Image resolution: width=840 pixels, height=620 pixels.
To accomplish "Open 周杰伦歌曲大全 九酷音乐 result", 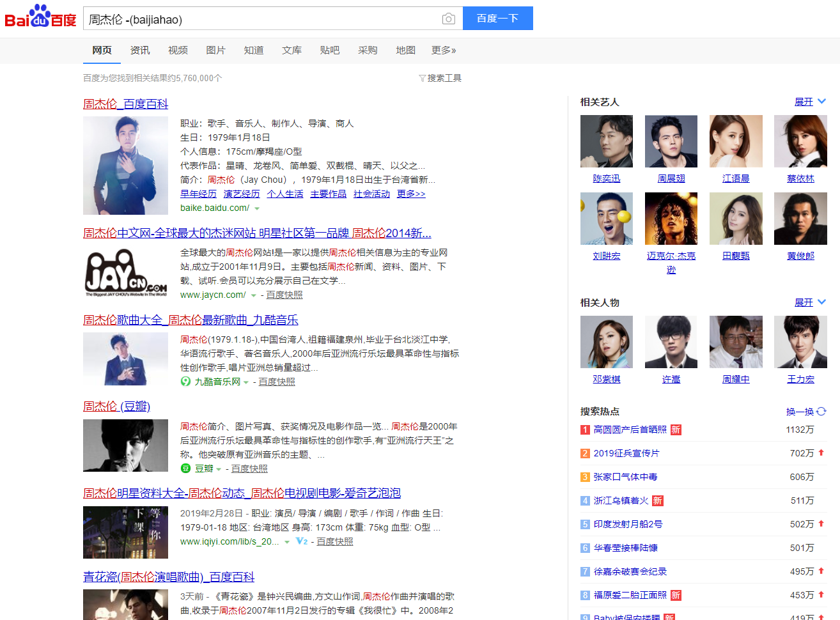I will [191, 320].
